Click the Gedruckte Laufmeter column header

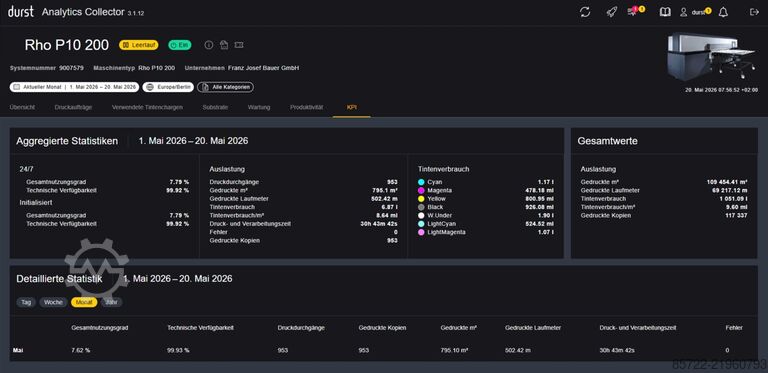(533, 327)
